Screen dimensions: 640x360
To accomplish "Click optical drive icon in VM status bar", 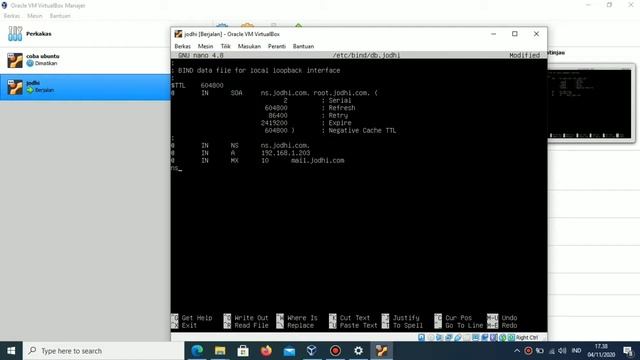I will pos(431,338).
